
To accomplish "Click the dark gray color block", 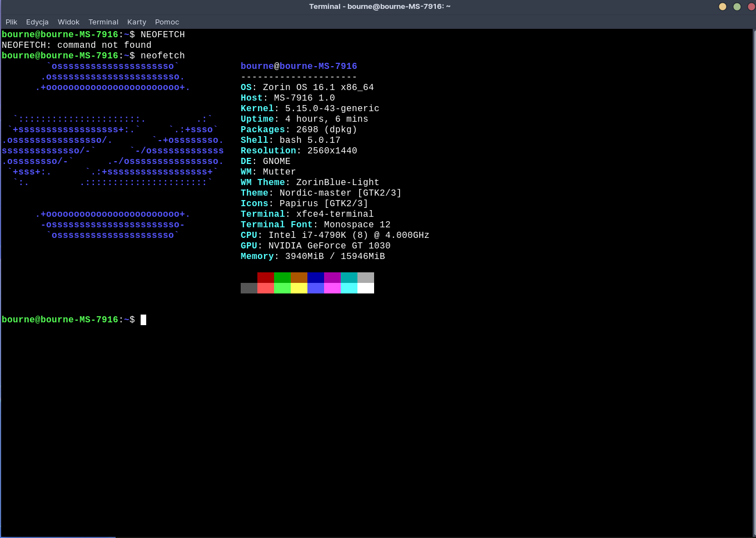I will (x=249, y=288).
